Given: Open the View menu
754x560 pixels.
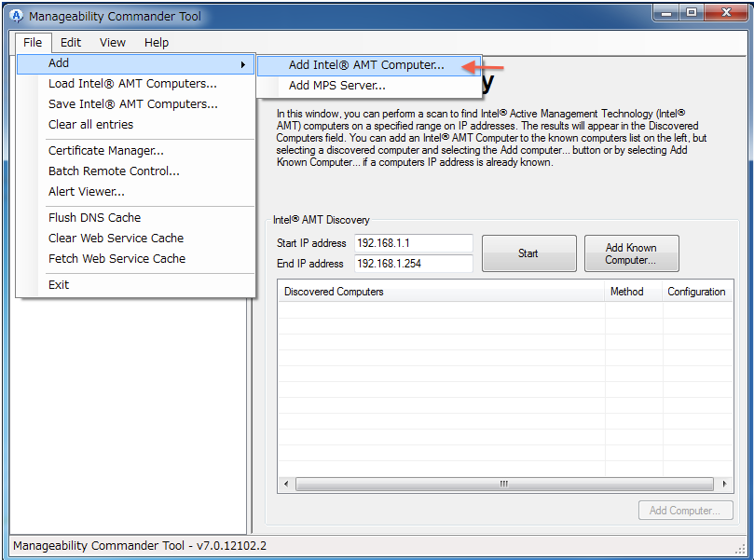Looking at the screenshot, I should point(113,43).
